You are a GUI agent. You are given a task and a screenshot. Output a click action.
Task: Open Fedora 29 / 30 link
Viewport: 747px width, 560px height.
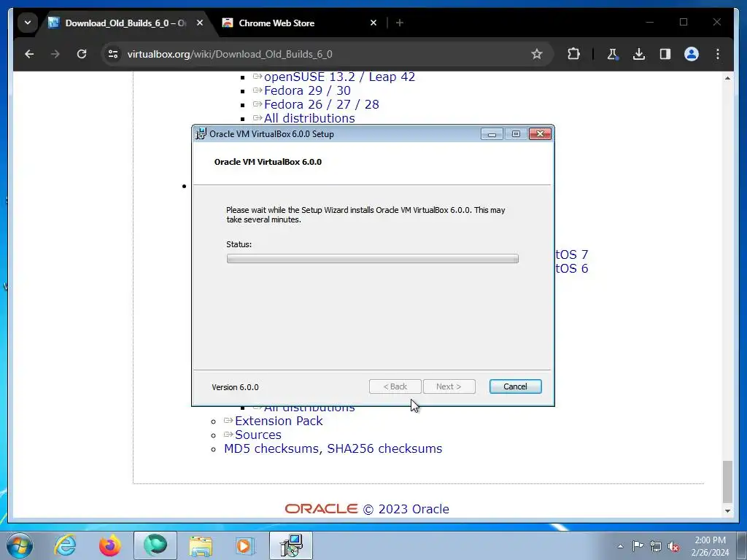coord(307,90)
